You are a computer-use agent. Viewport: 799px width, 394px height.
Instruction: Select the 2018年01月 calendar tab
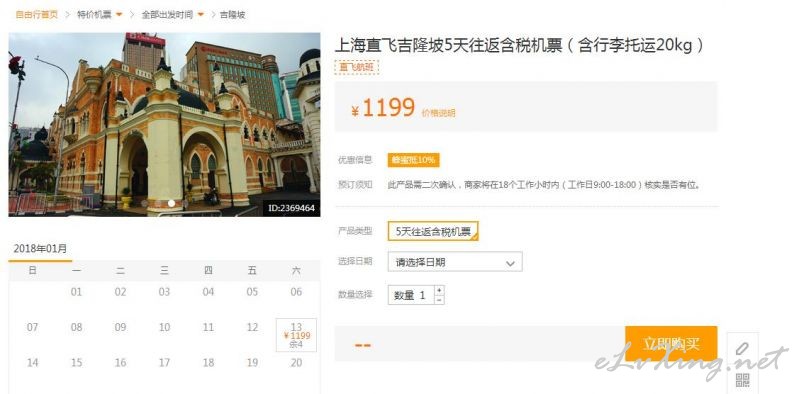40,249
